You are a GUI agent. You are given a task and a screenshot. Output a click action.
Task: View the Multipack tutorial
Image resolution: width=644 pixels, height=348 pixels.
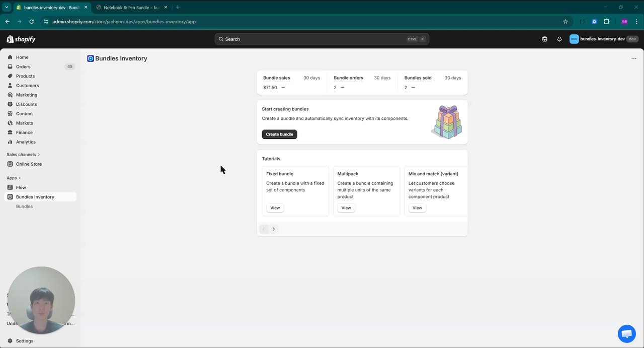coord(346,208)
